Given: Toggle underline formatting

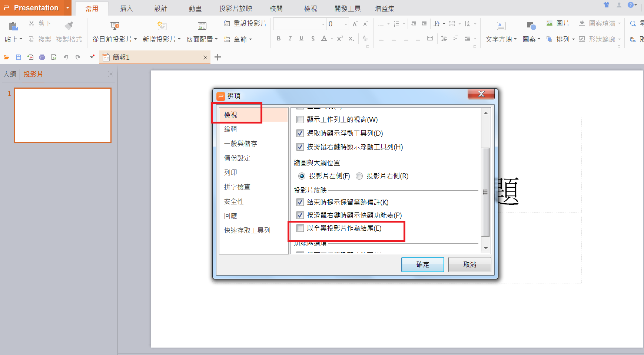Looking at the screenshot, I should tap(301, 38).
